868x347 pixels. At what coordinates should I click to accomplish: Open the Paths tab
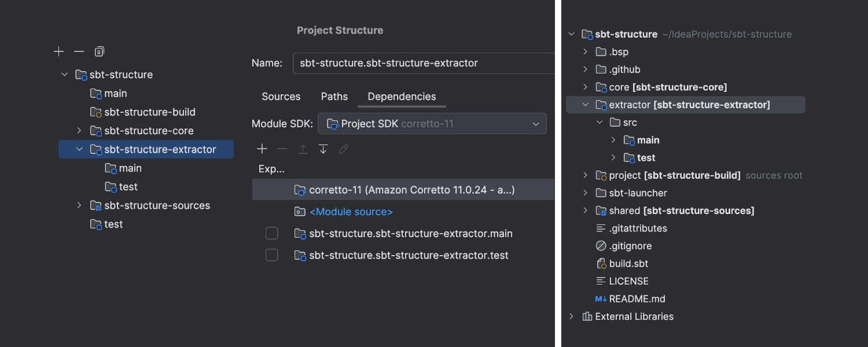click(334, 97)
